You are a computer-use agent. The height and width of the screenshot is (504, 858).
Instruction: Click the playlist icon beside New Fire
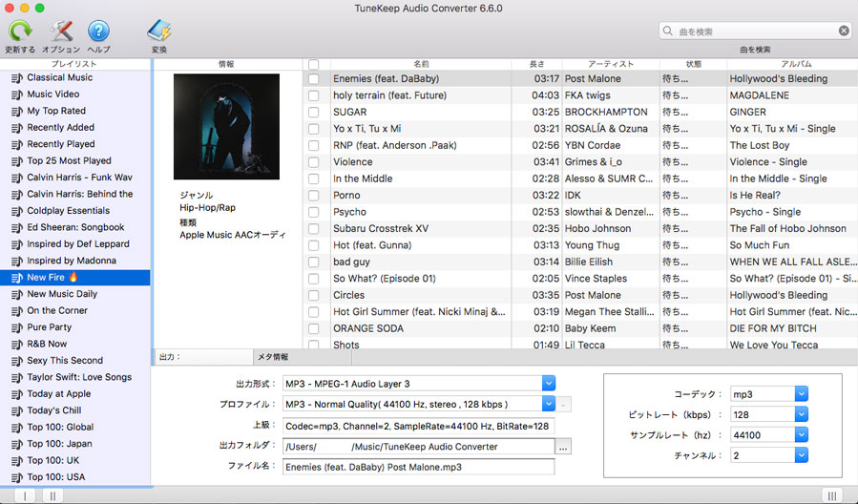click(x=17, y=278)
